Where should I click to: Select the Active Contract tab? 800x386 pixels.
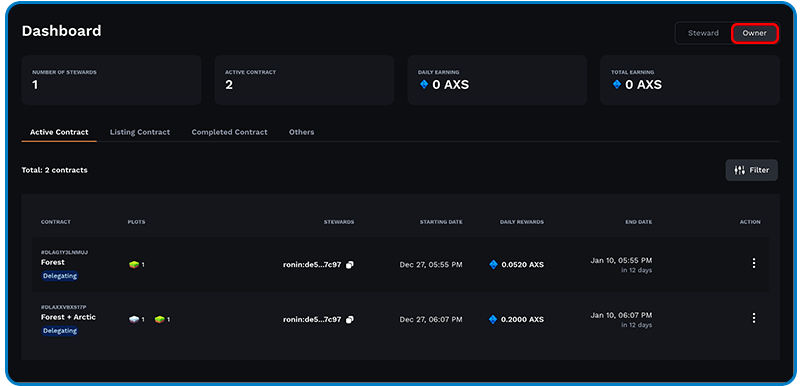coord(59,132)
